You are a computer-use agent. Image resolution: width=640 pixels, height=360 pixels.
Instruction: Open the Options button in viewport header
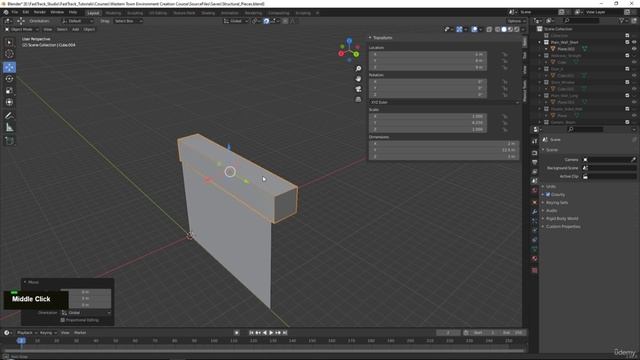click(515, 21)
